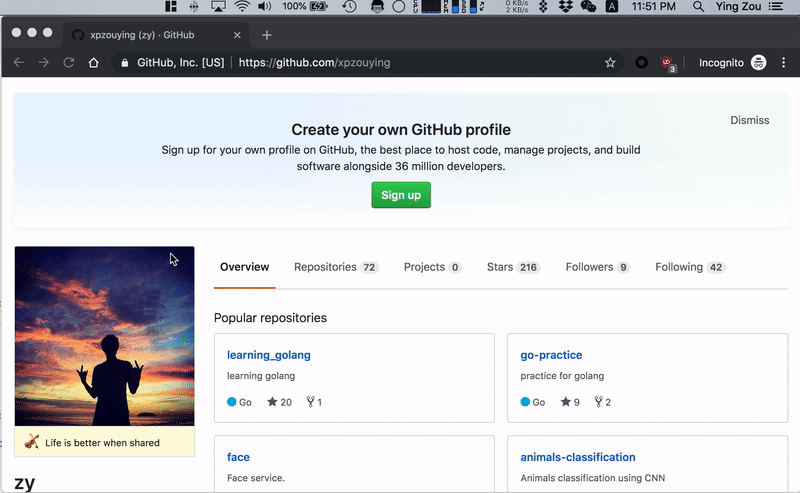800x493 pixels.
Task: Open the Time Machine menu bar icon
Action: coord(349,6)
